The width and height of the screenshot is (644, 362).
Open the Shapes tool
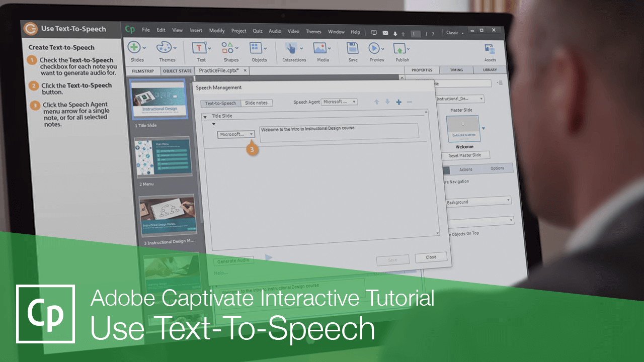(227, 48)
